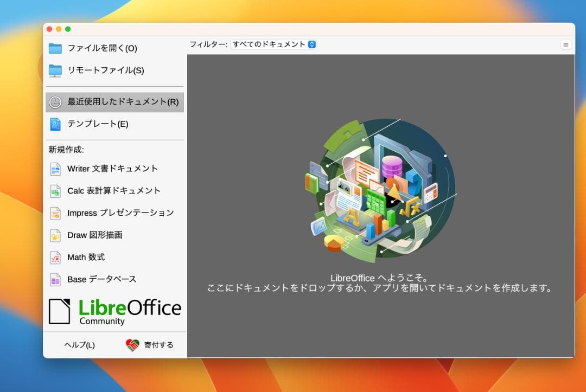Open the hamburger menu at top right
Viewport: 586px width, 392px height.
[x=566, y=45]
